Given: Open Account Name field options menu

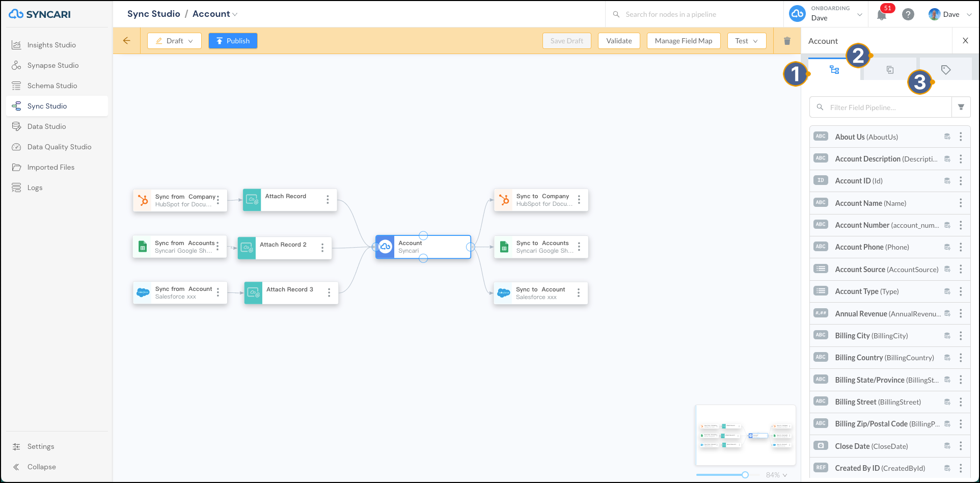Looking at the screenshot, I should click(961, 203).
